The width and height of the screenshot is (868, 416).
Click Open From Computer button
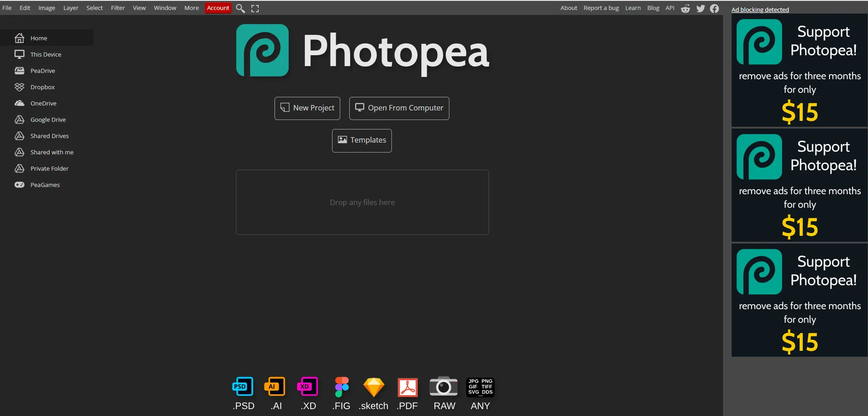pyautogui.click(x=399, y=108)
